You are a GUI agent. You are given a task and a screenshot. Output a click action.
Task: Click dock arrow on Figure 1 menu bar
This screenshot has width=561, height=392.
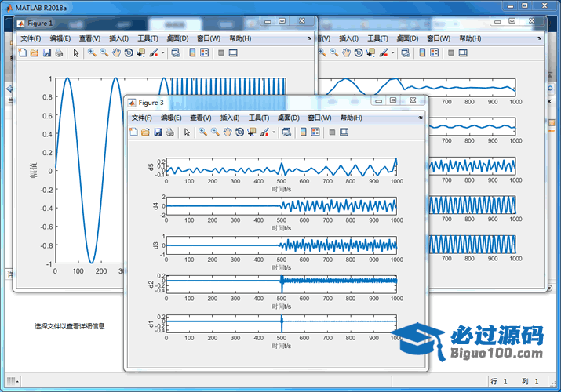coord(309,38)
